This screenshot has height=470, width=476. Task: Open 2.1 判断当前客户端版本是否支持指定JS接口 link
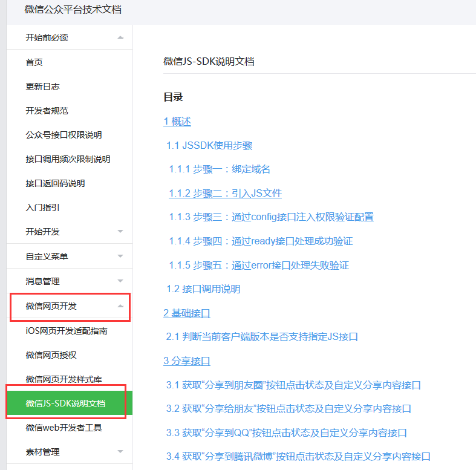262,337
